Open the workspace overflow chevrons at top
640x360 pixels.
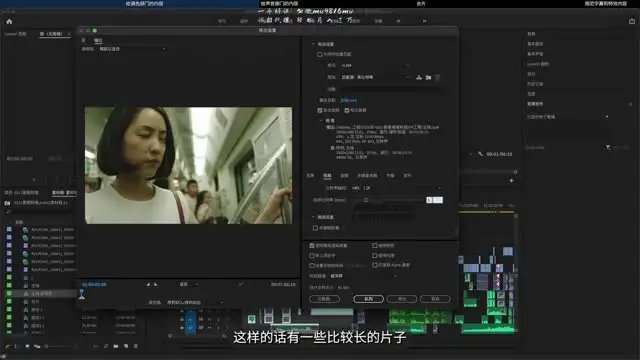(x=424, y=21)
